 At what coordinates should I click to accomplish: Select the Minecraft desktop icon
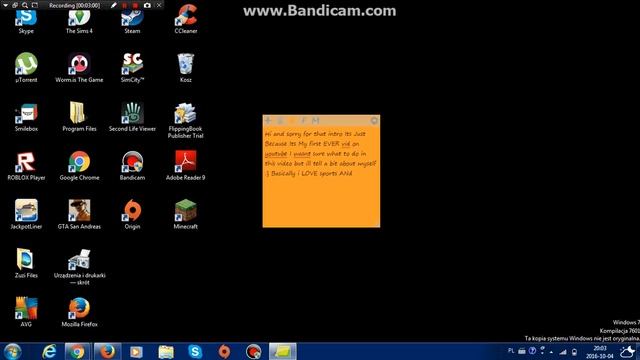[x=186, y=215]
